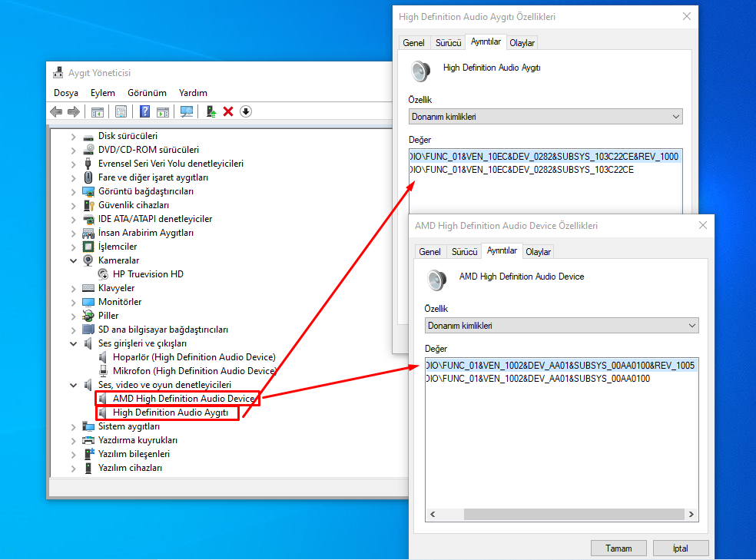Select the hardware ID ending REV_1000

click(545, 157)
